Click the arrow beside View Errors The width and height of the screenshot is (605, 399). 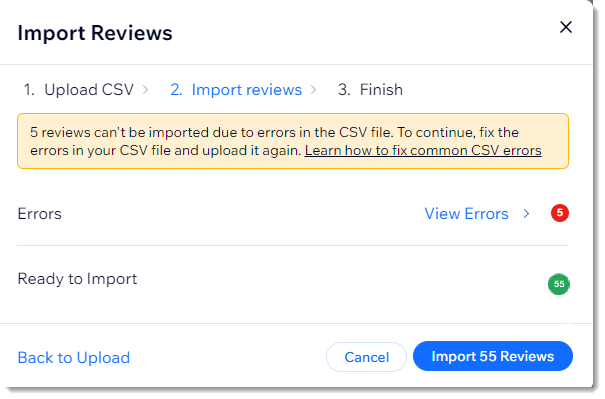click(526, 213)
